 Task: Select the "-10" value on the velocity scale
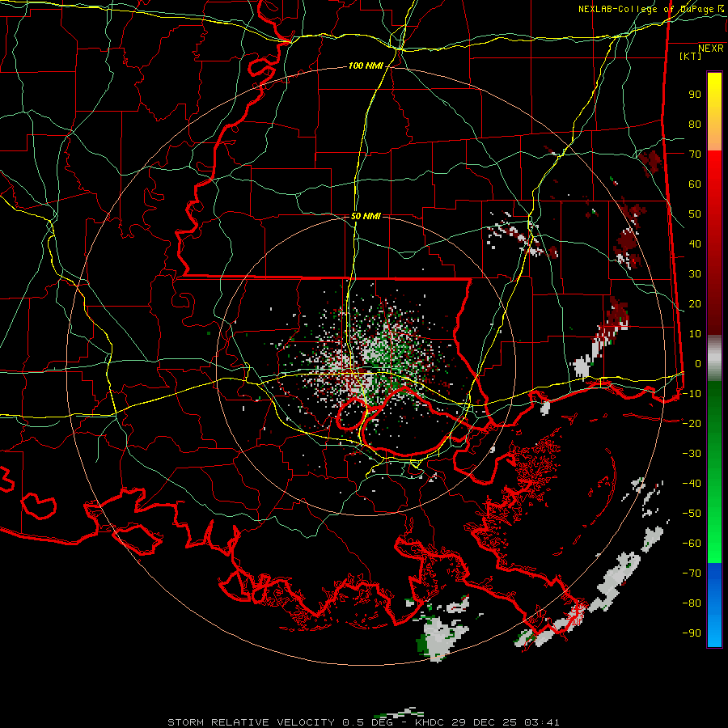pyautogui.click(x=692, y=394)
